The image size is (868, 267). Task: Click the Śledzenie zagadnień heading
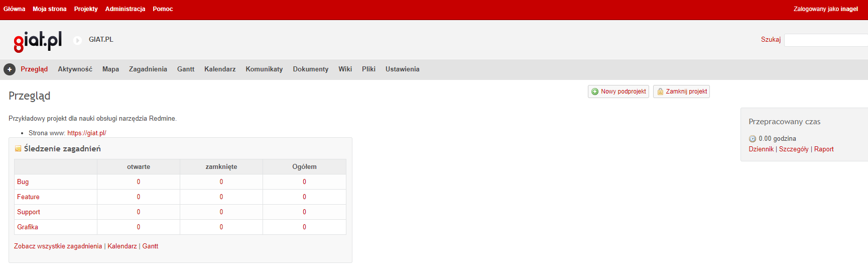(62, 149)
